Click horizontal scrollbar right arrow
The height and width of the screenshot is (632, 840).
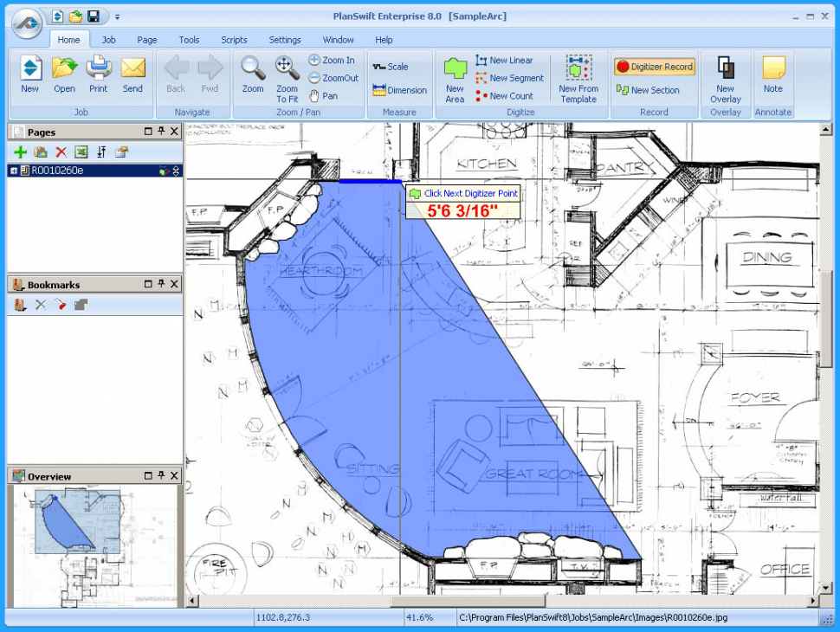tap(813, 601)
